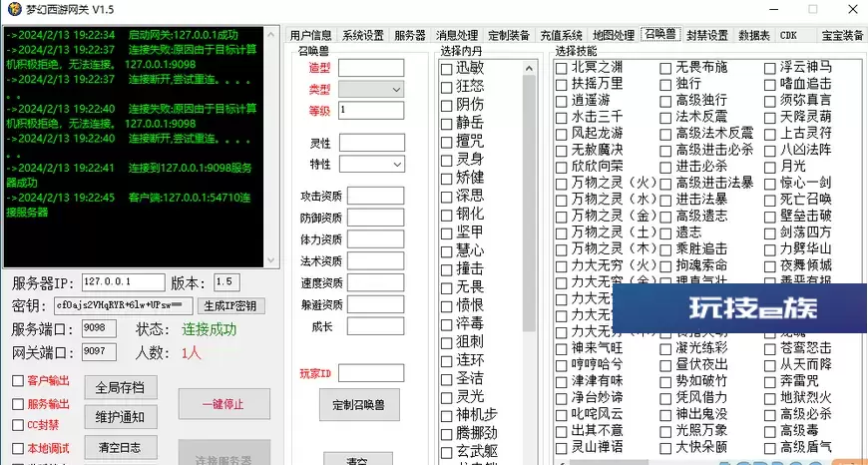Screen dimensions: 868x465
Task: Click the 网关端口 field showing 9097
Action: point(99,352)
